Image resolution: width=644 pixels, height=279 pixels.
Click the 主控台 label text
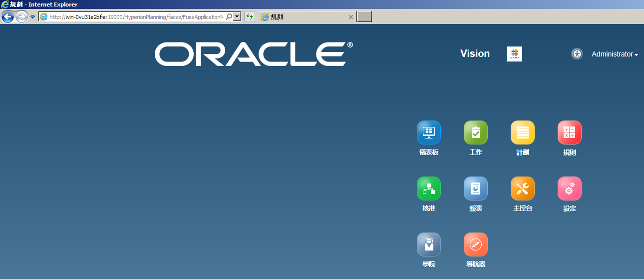tap(523, 208)
